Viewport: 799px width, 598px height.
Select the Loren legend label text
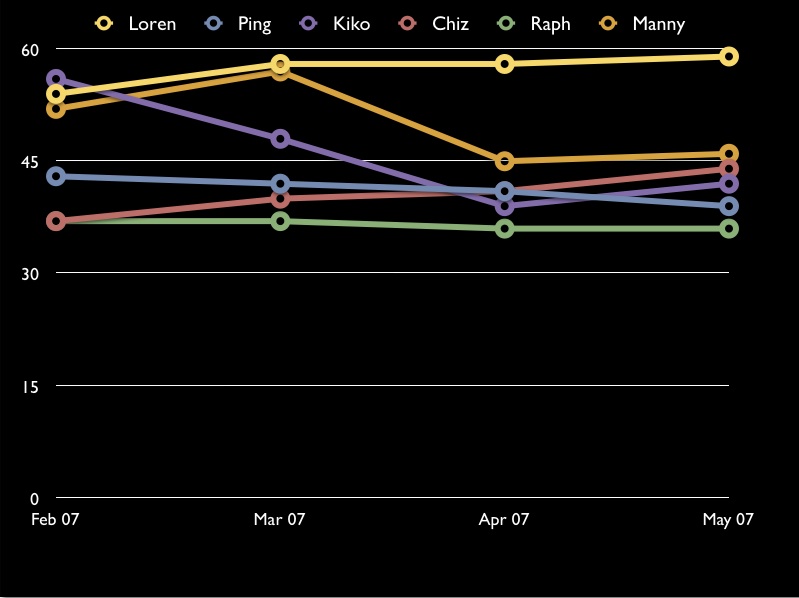tap(152, 24)
